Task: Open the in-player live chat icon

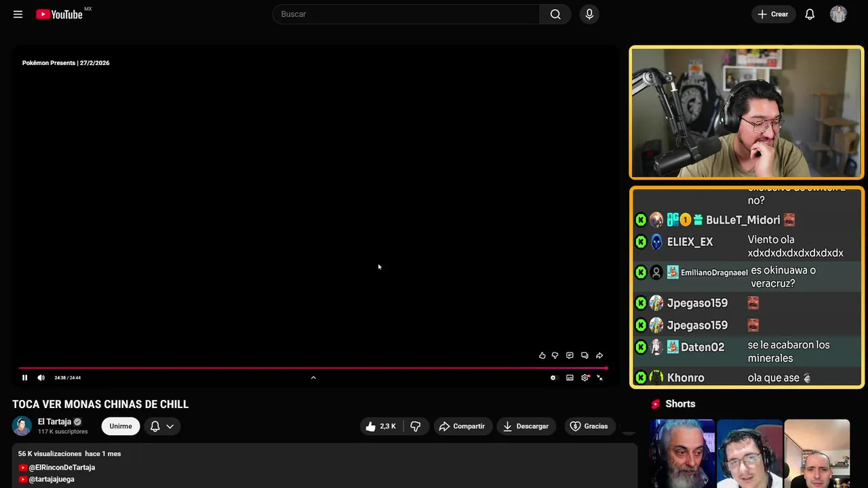Action: click(x=585, y=355)
